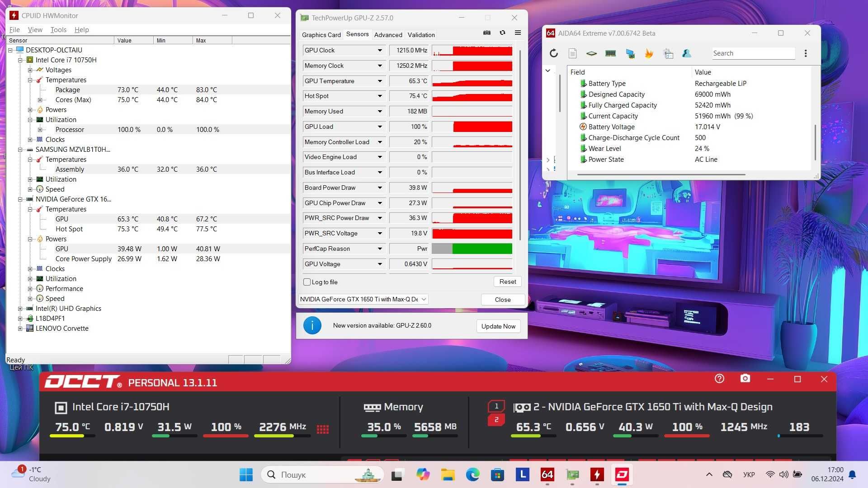Select GPU 1 toggle in OCCT
The width and height of the screenshot is (868, 488).
pos(496,406)
